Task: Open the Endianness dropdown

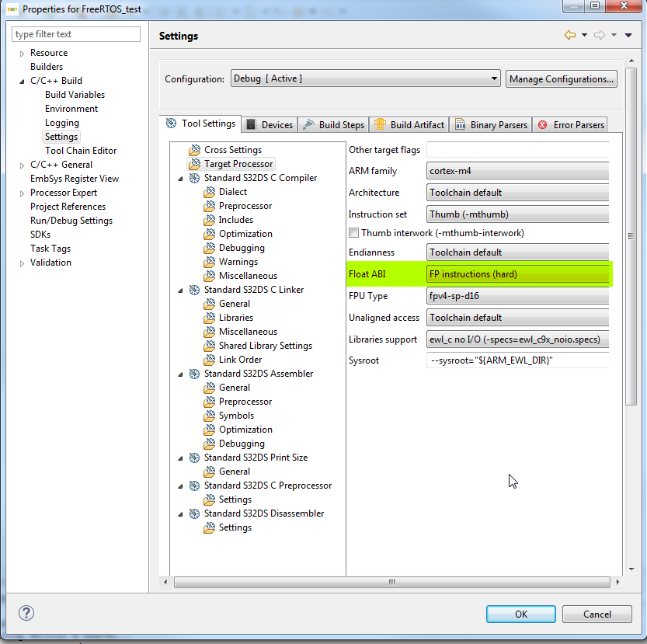Action: click(517, 252)
